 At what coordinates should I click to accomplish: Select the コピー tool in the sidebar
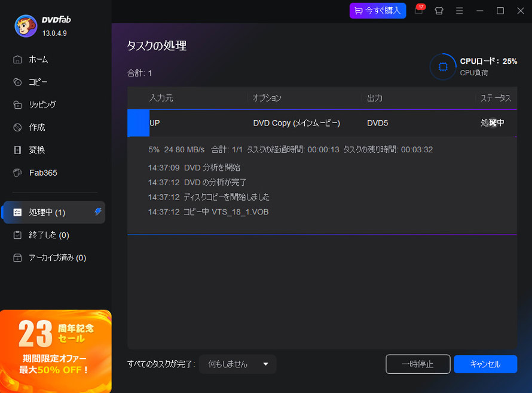(38, 82)
